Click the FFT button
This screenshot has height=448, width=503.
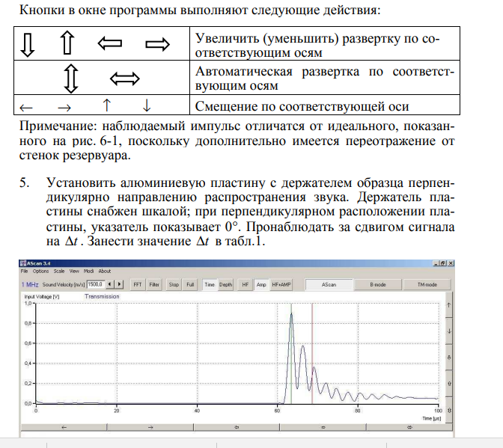tap(138, 284)
